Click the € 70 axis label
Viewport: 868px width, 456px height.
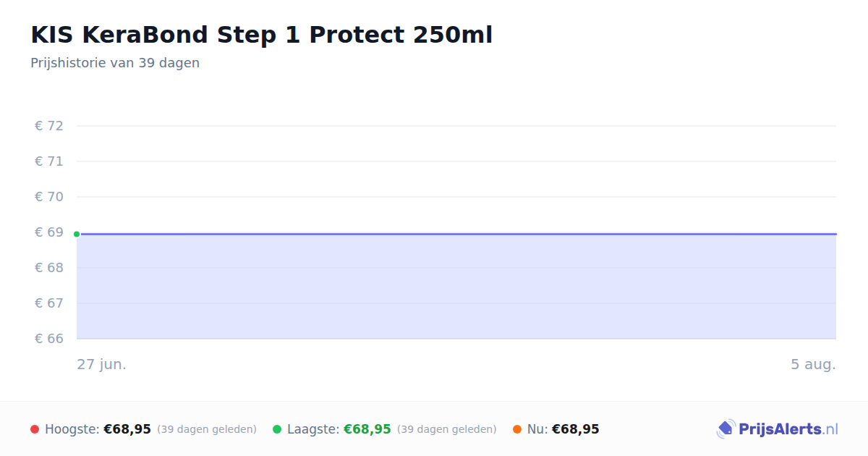[49, 197]
